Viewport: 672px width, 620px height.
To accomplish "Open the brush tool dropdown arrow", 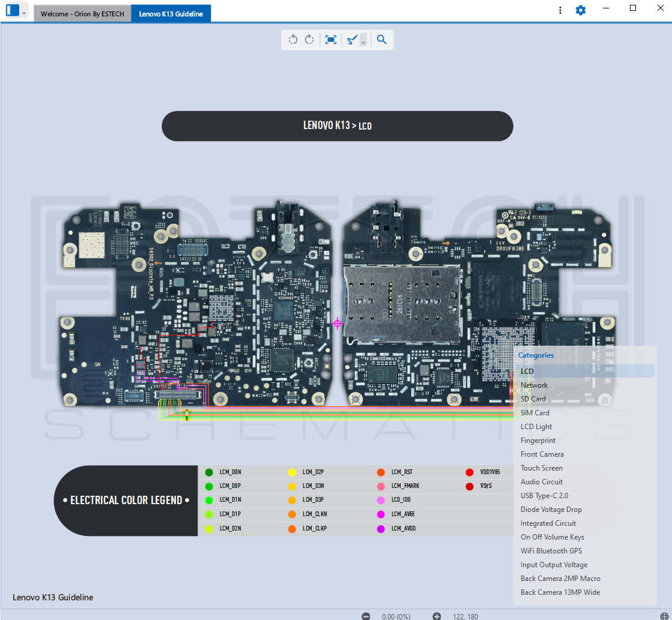I will pos(363,40).
